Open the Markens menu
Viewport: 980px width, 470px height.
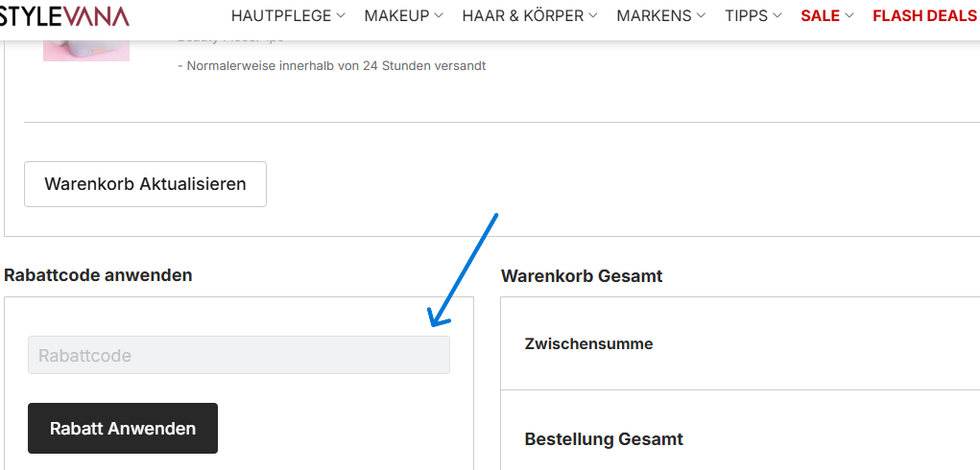(x=655, y=15)
